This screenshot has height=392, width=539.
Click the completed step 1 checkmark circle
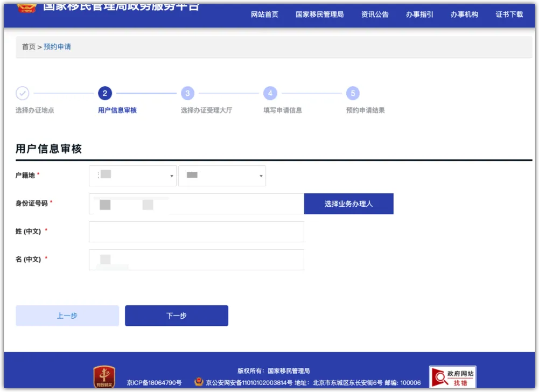point(23,93)
